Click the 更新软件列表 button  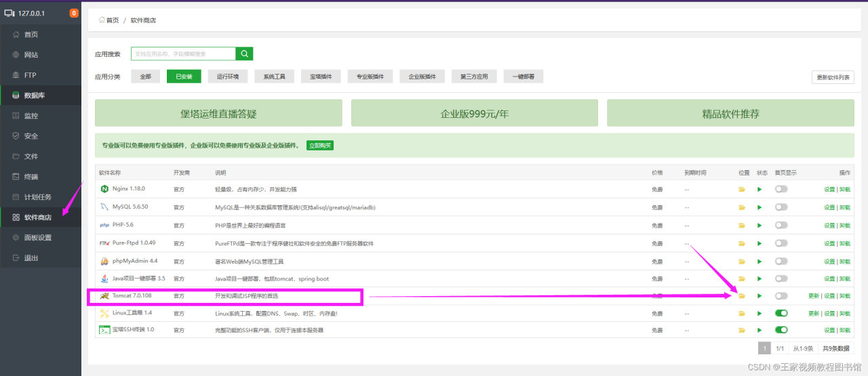[833, 77]
